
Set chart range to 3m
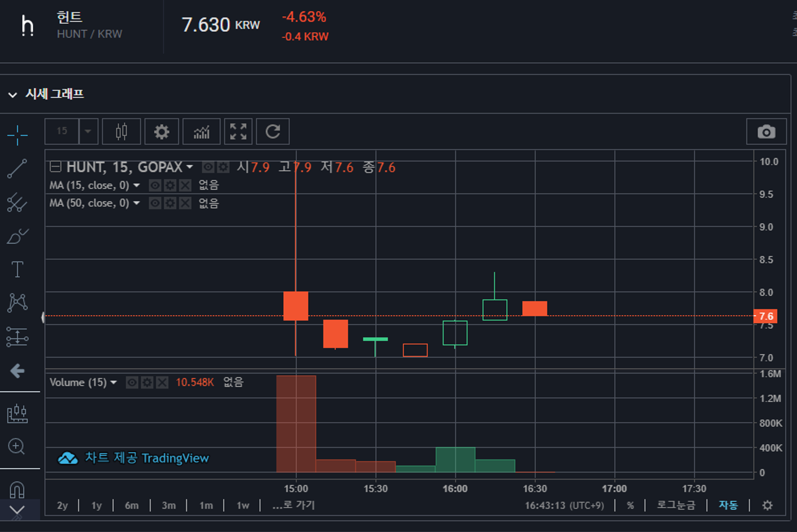[x=169, y=505]
